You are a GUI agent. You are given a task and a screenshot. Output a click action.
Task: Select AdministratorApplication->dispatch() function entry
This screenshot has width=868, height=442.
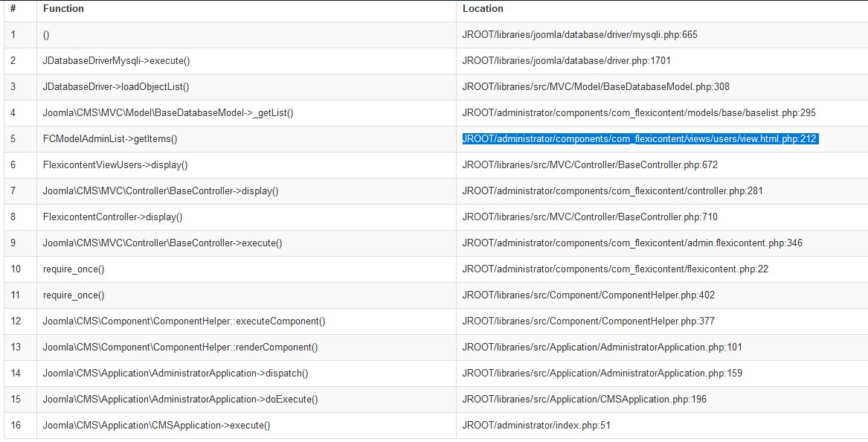(175, 374)
